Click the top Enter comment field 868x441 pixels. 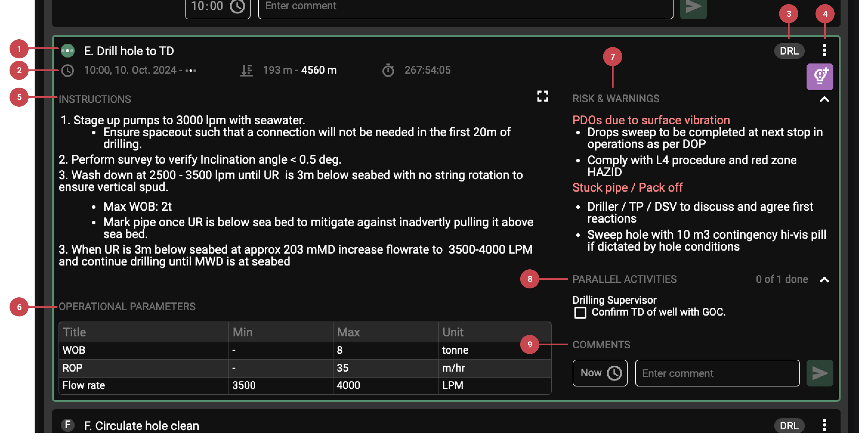pos(465,7)
